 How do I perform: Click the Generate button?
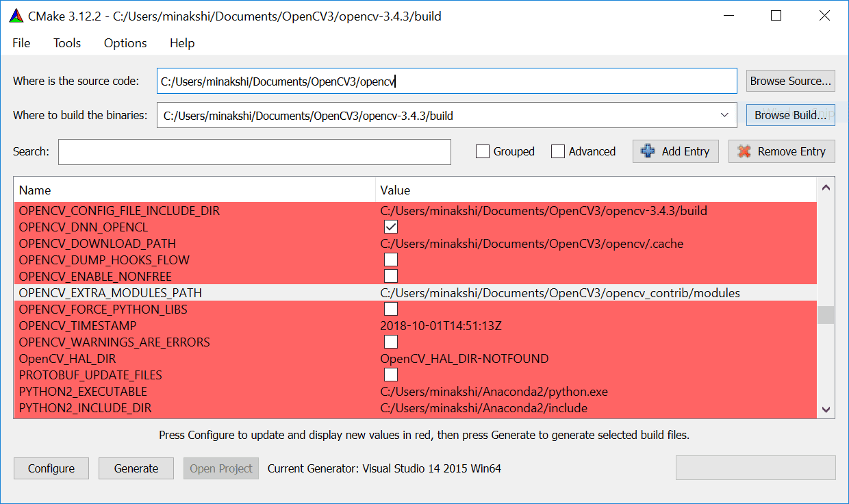coord(136,468)
